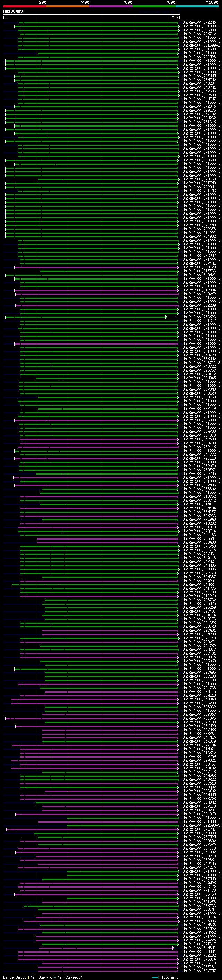Select the UniRef100_B4DZB4 label
The image size is (222, 980).
[x=199, y=84]
